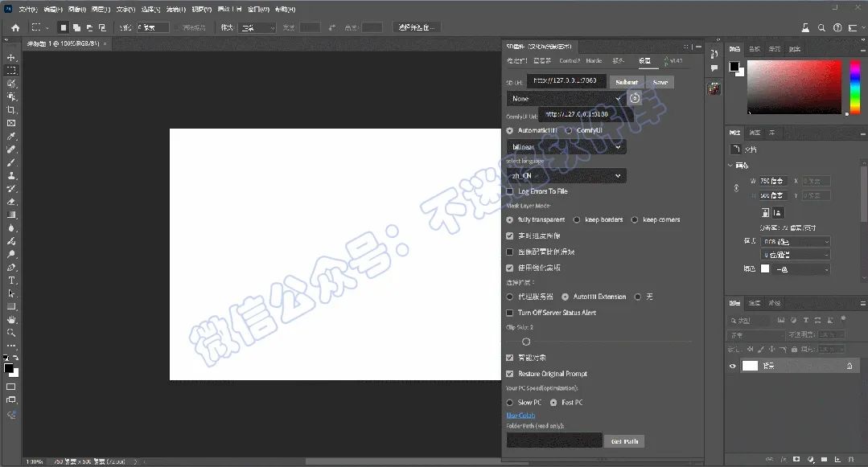Open the SD plugin icon in collapsed dock
868x467 pixels.
tap(714, 88)
